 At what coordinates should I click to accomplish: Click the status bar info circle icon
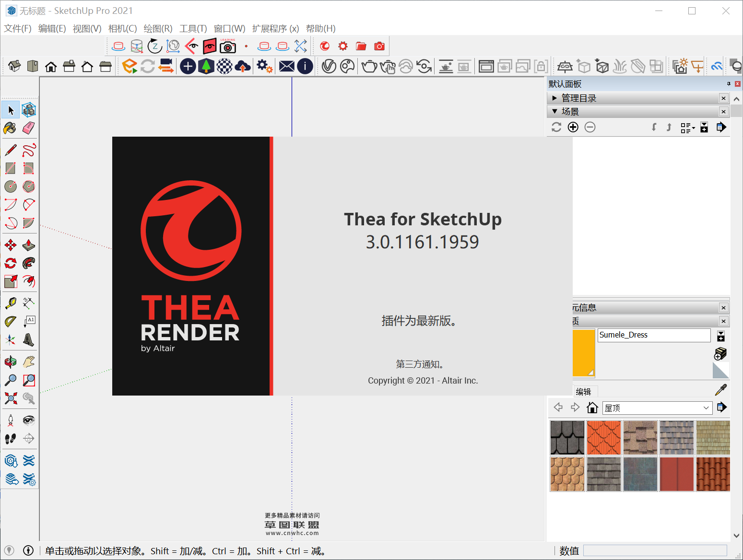click(x=28, y=550)
